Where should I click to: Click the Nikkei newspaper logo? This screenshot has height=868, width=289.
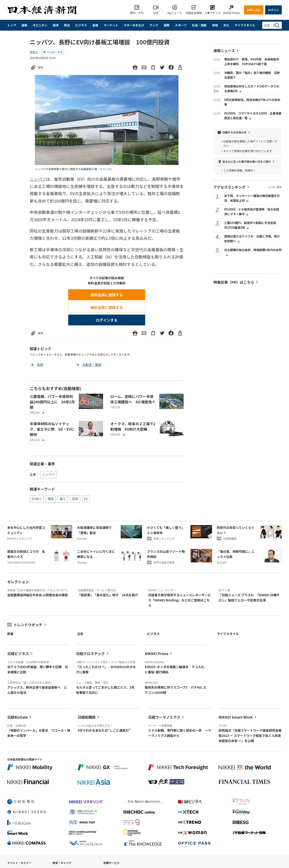point(42,10)
